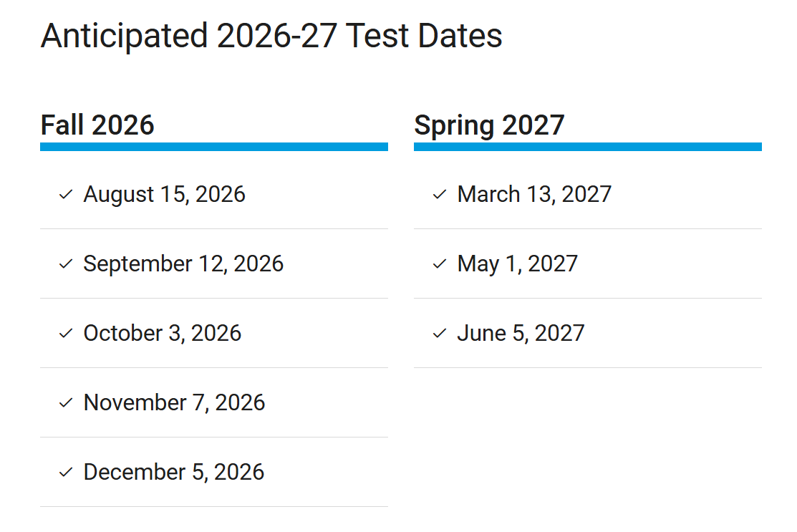Choose the November 7, 2026 test date
797x532 pixels.
coord(174,402)
